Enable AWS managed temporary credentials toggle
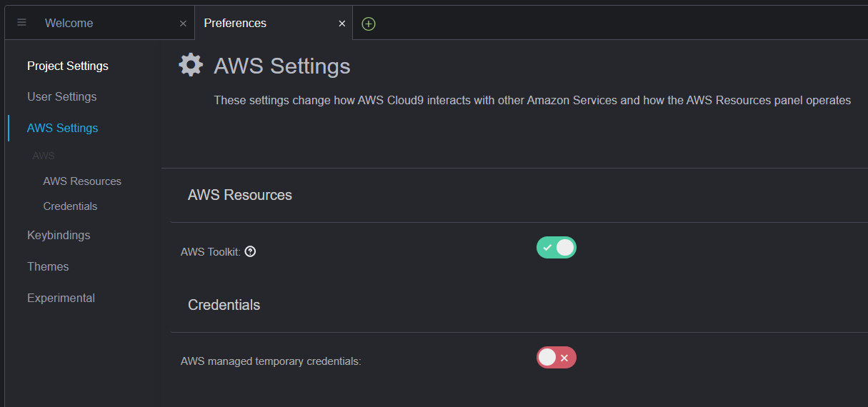The width and height of the screenshot is (868, 407). coord(556,358)
